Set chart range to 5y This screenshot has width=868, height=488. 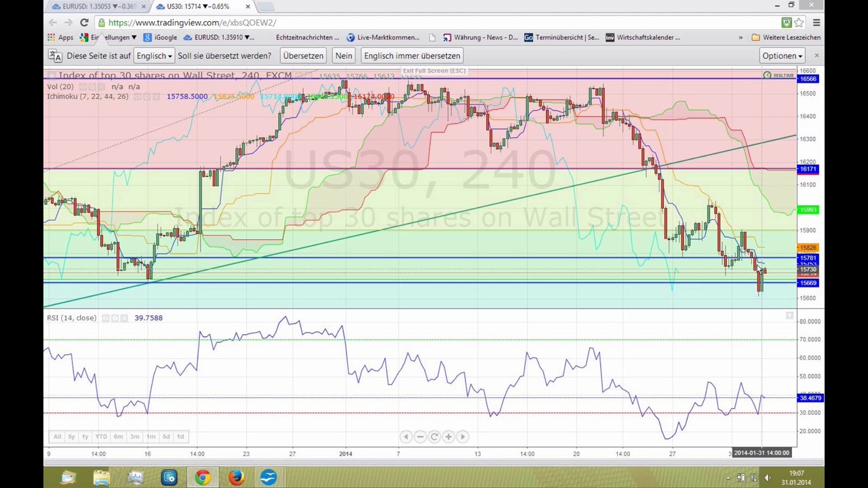coord(71,436)
